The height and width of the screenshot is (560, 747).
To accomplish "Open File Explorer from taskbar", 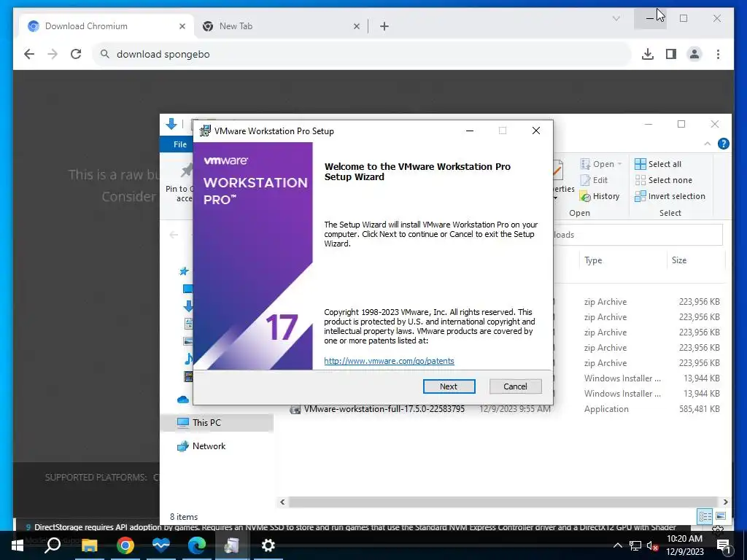I will pos(89,545).
